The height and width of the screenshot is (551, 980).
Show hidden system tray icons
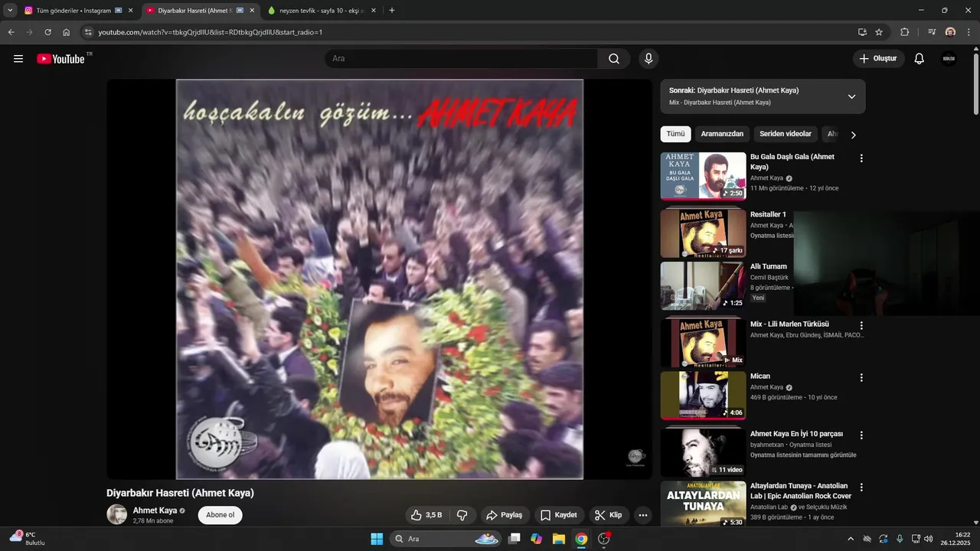click(x=850, y=539)
